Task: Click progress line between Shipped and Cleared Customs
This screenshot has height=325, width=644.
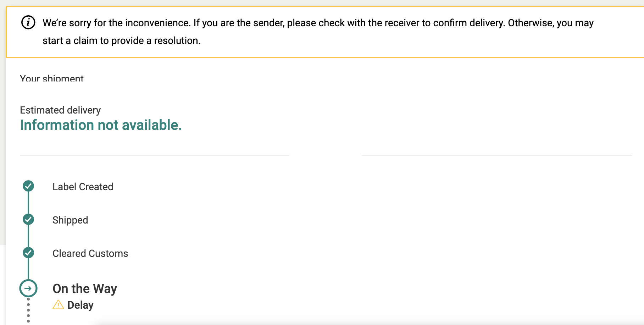Action: click(x=28, y=236)
